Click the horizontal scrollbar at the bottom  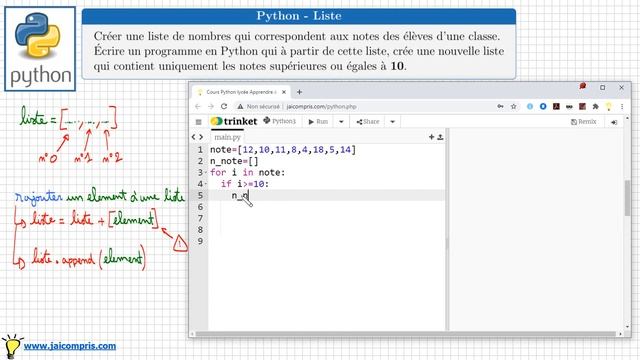(406, 334)
